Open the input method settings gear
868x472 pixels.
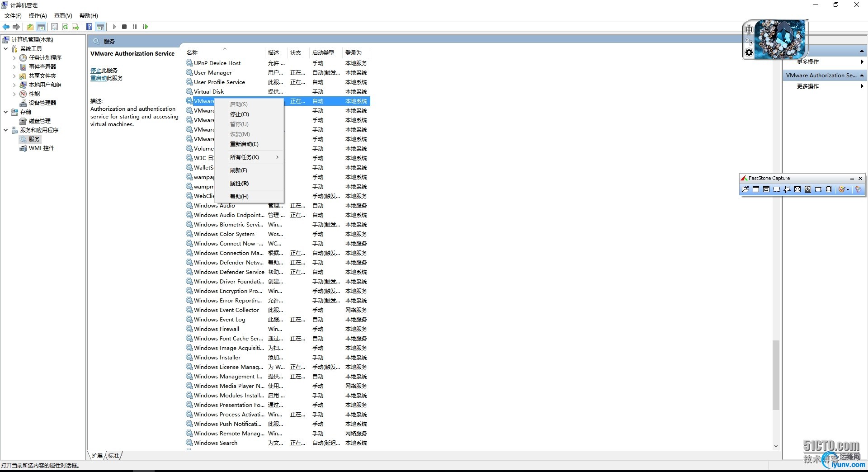[x=749, y=53]
